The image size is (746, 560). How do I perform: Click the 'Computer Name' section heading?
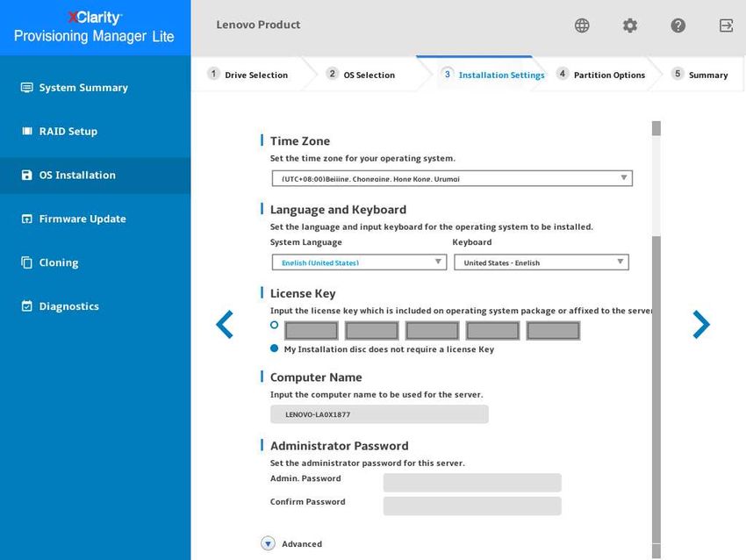tap(316, 377)
